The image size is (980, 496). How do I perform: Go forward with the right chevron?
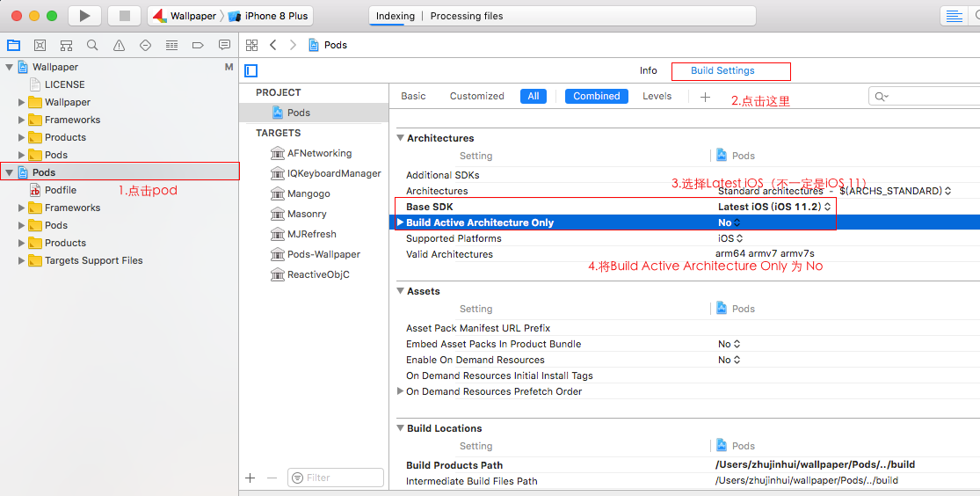[x=293, y=45]
